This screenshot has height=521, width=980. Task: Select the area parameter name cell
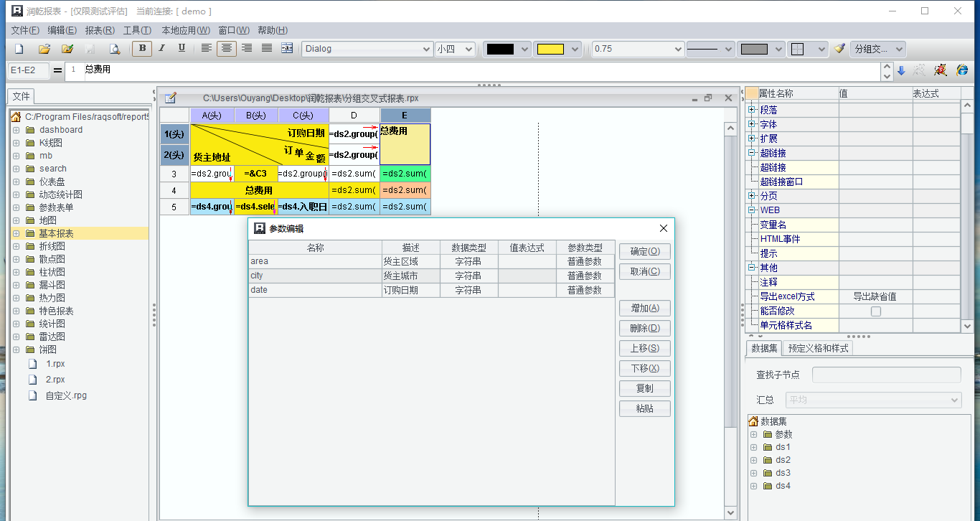coord(315,262)
